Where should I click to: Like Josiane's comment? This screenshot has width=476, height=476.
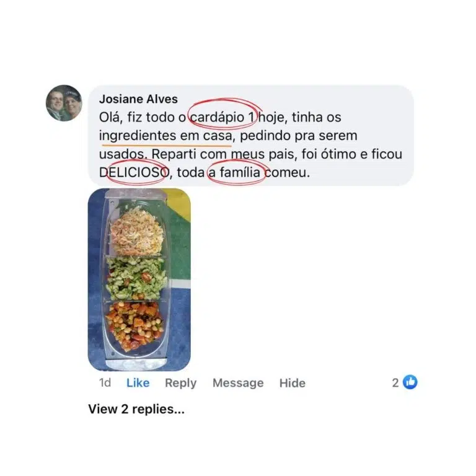click(138, 383)
